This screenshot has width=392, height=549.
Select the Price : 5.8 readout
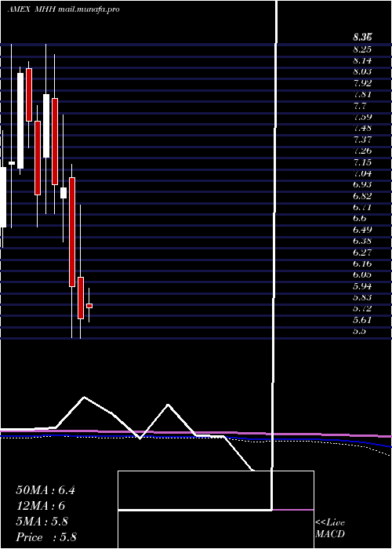click(x=46, y=537)
